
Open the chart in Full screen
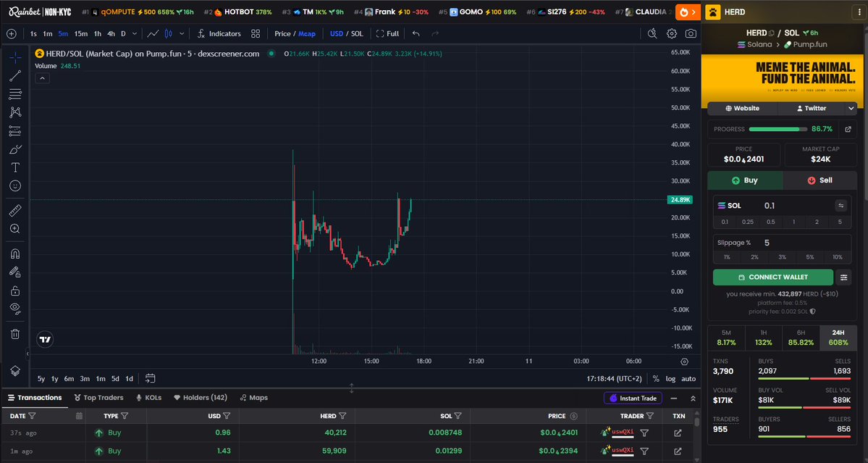387,34
